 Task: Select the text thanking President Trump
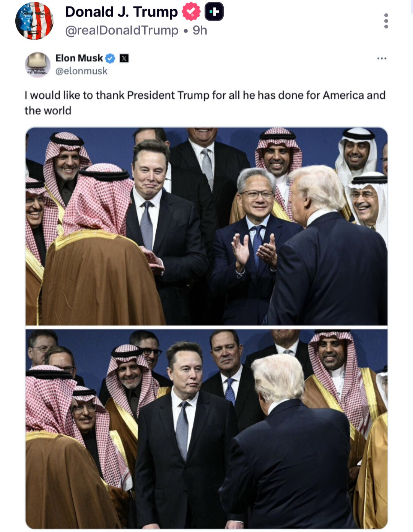pos(205,103)
